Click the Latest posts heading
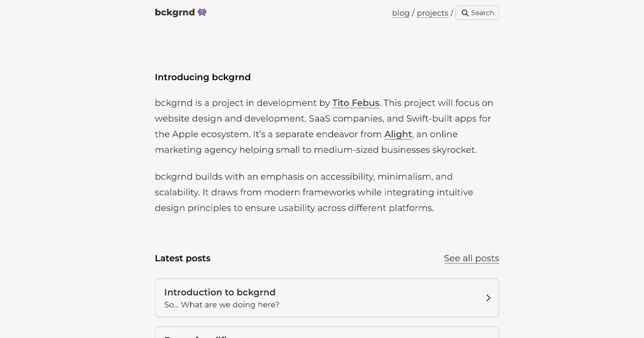Image resolution: width=644 pixels, height=338 pixels. point(182,259)
